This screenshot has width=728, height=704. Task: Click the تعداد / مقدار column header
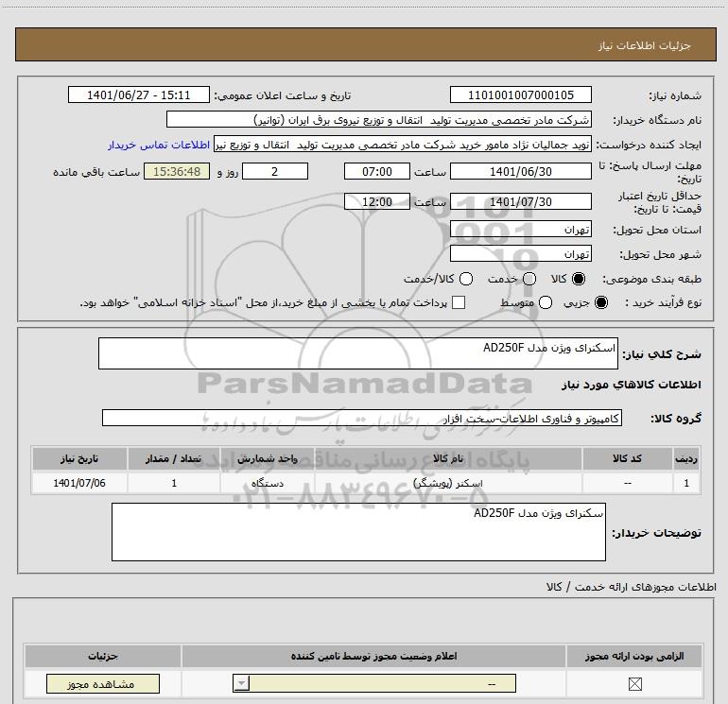coord(174,458)
